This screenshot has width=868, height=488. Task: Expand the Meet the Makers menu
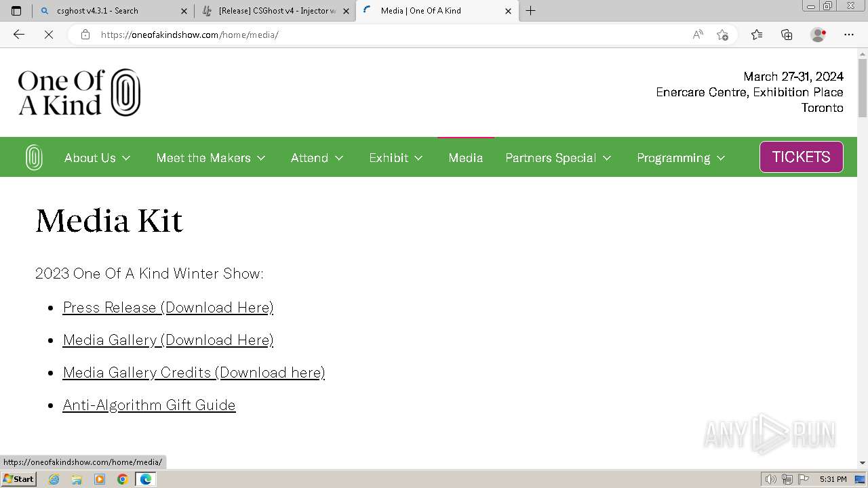(x=211, y=157)
